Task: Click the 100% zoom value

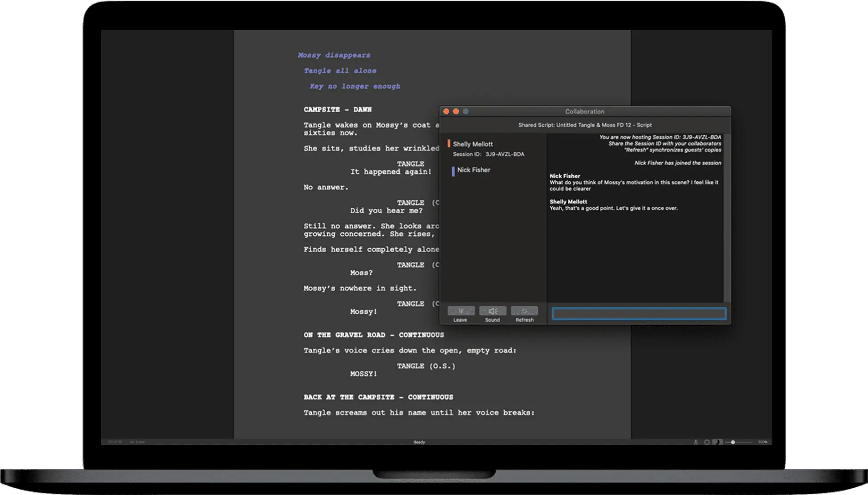Action: (763, 442)
